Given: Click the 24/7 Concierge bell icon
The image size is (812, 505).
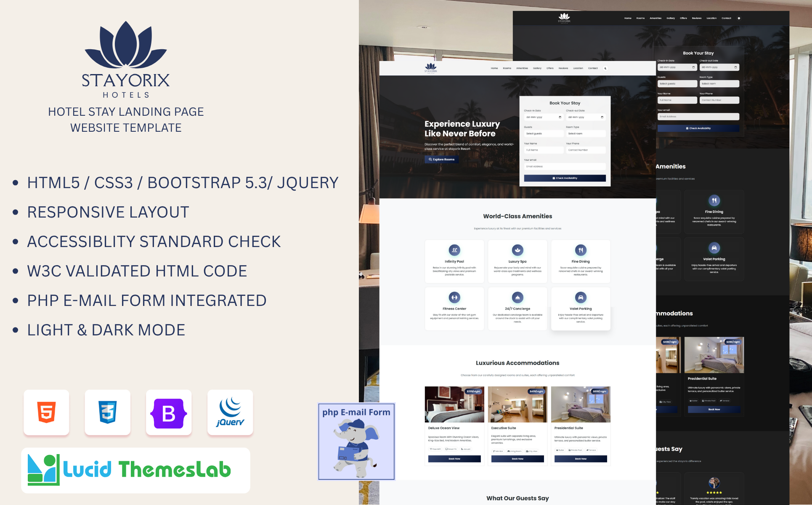Looking at the screenshot, I should click(517, 298).
